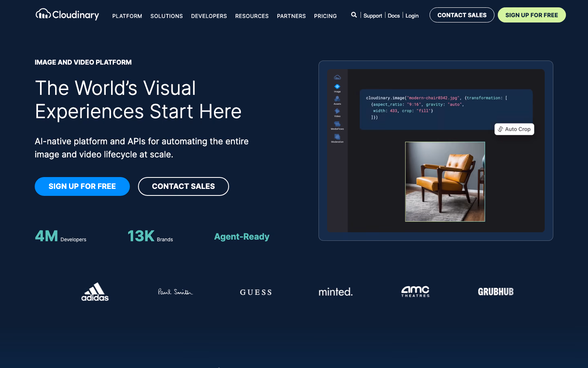Click Contact Sales in the header

pyautogui.click(x=462, y=15)
